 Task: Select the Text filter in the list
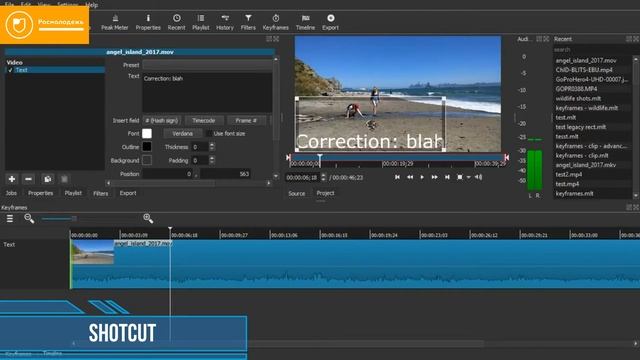coord(55,70)
